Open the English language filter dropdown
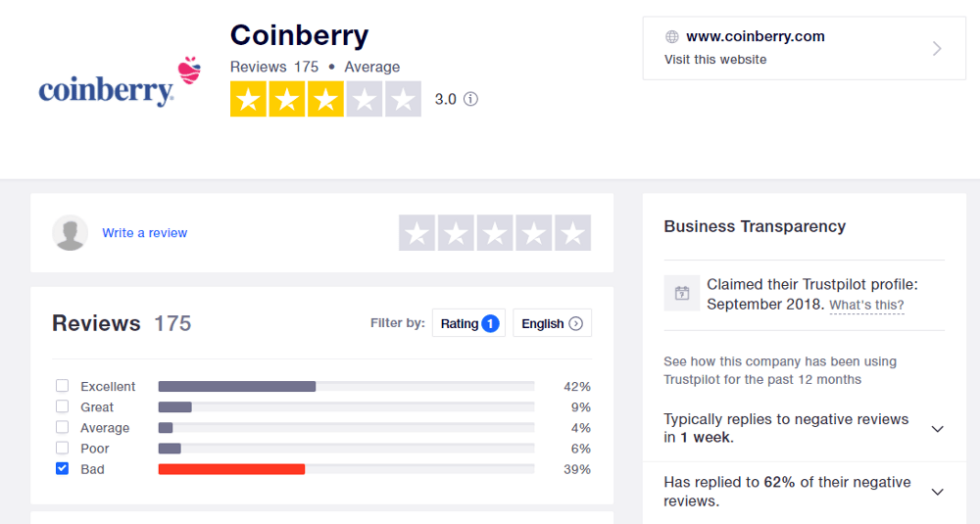980x524 pixels. [552, 323]
